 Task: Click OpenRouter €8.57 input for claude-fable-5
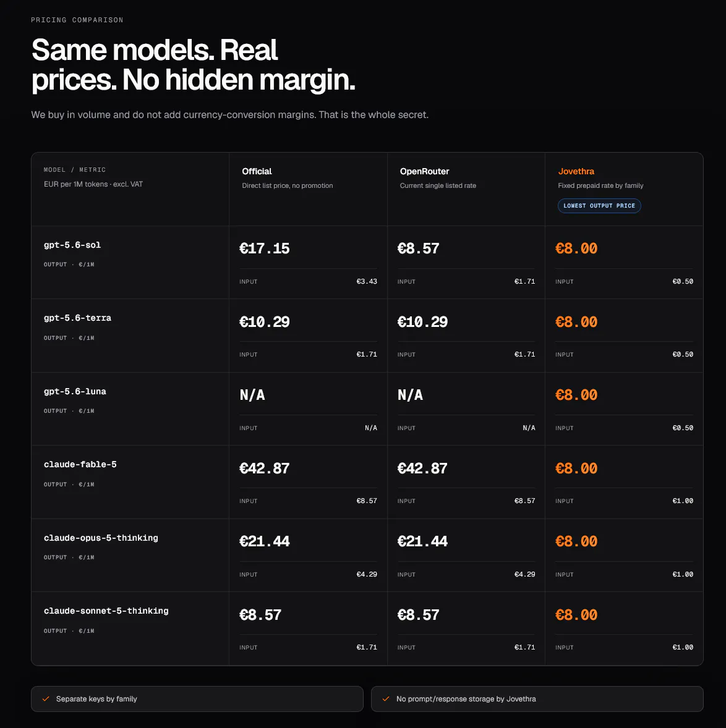point(524,501)
